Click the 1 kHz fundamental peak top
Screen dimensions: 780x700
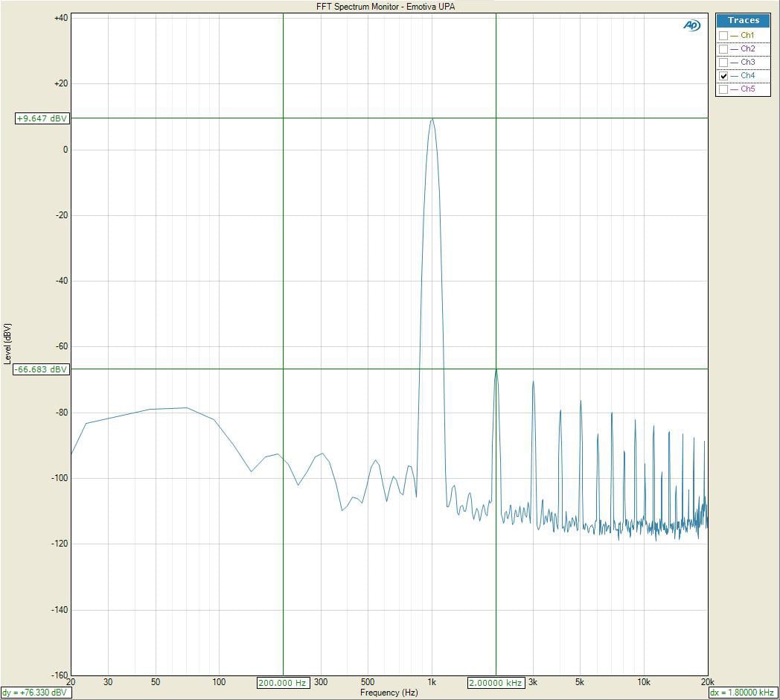(432, 119)
